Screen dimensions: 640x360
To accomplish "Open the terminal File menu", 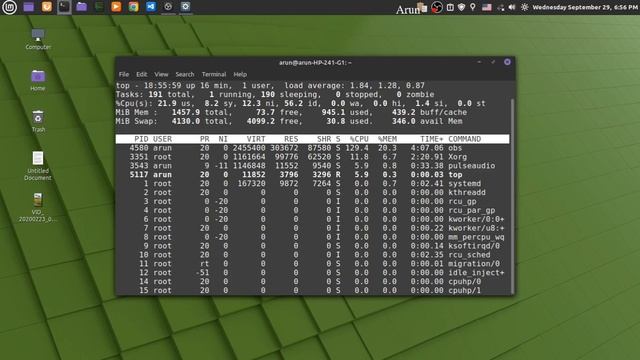I will 124,74.
